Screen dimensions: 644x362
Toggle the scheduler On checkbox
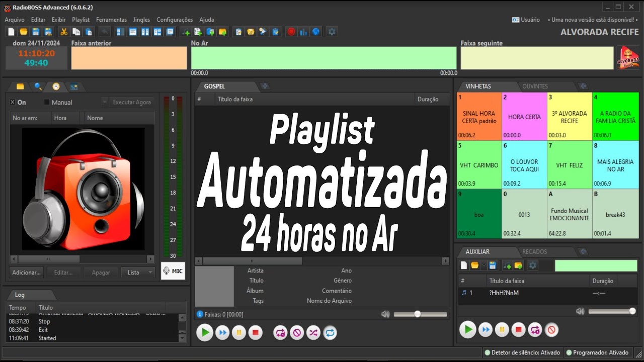point(13,102)
